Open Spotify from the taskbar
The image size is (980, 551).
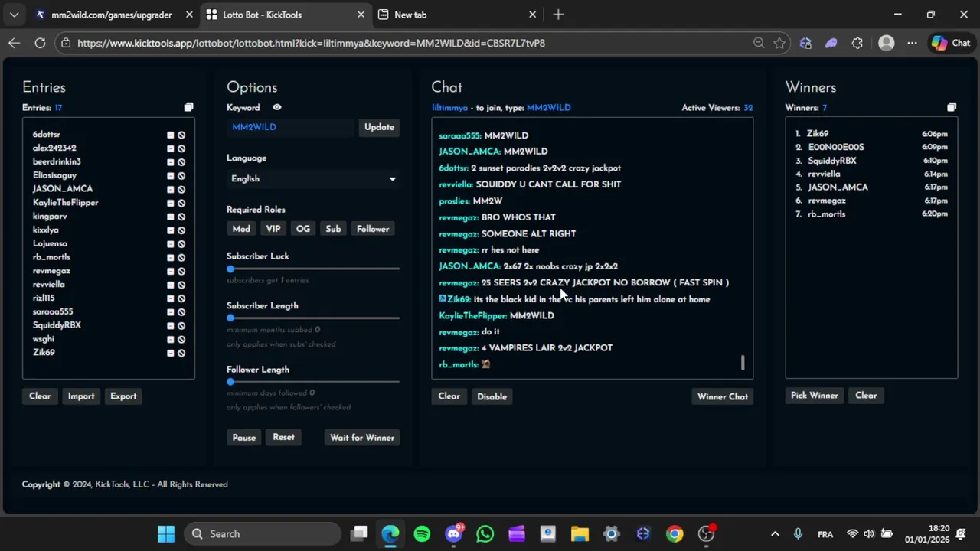point(422,534)
